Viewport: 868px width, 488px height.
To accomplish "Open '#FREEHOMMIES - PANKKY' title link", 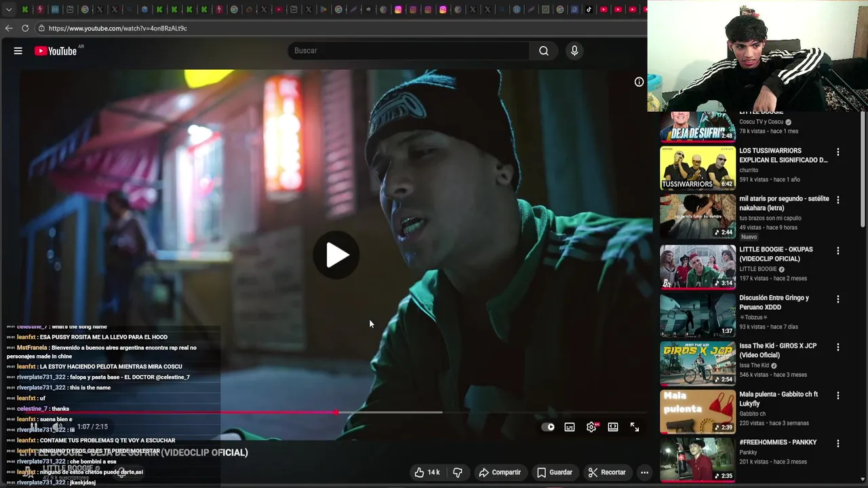I will tap(778, 442).
